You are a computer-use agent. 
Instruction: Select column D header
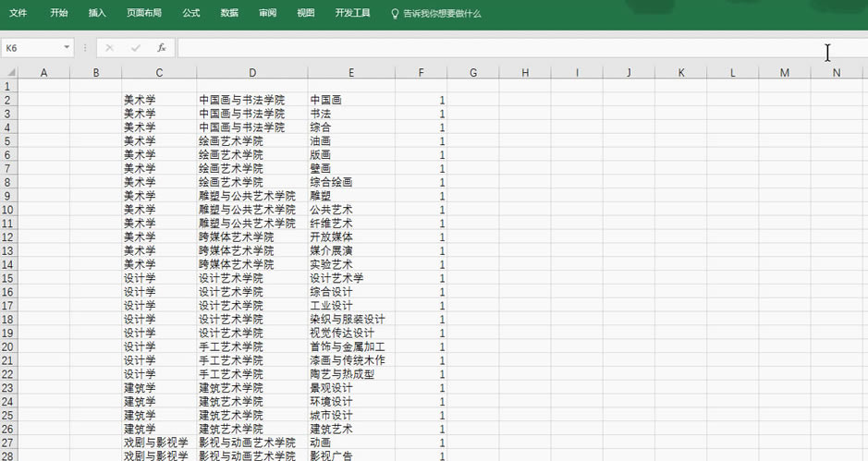pyautogui.click(x=251, y=72)
